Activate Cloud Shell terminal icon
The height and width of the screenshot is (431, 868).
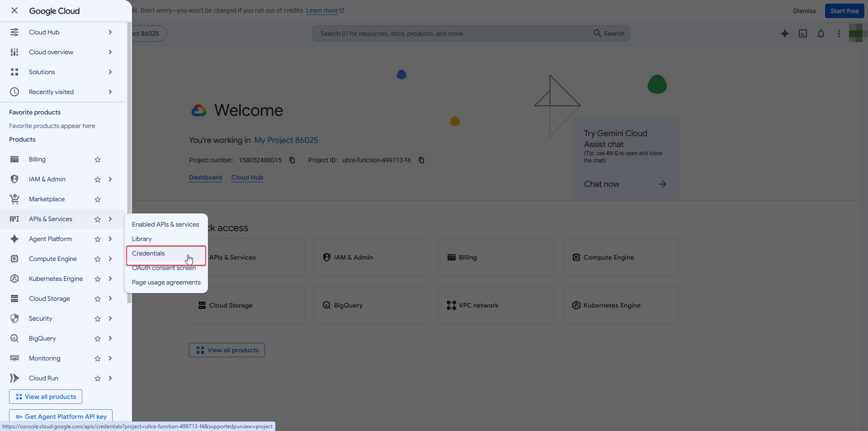coord(803,33)
